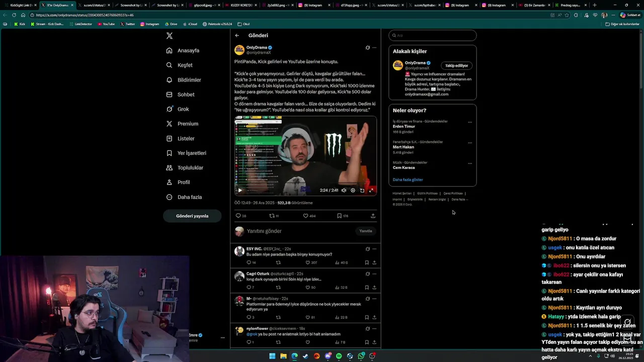Viewport: 644px width, 362px height.
Task: Open WhatsApp from the taskbar
Action: [361, 356]
